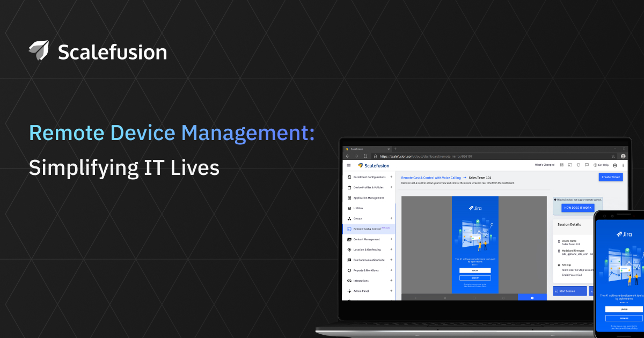Image resolution: width=644 pixels, height=338 pixels.
Task: Expand the Groups plus sign
Action: (x=391, y=218)
